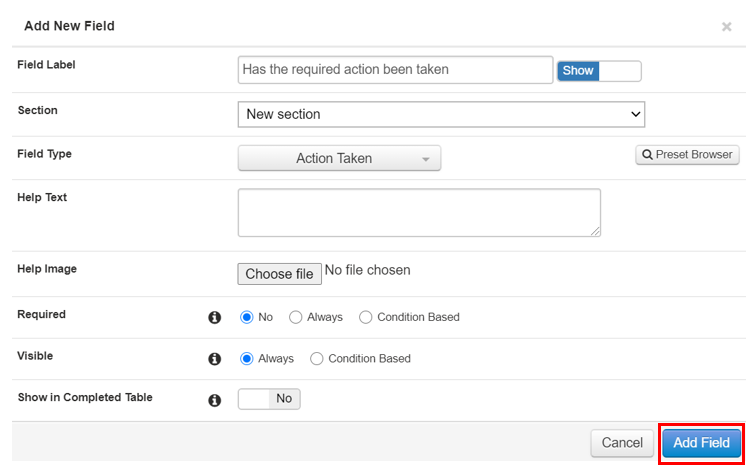Click the Cancel button

622,442
